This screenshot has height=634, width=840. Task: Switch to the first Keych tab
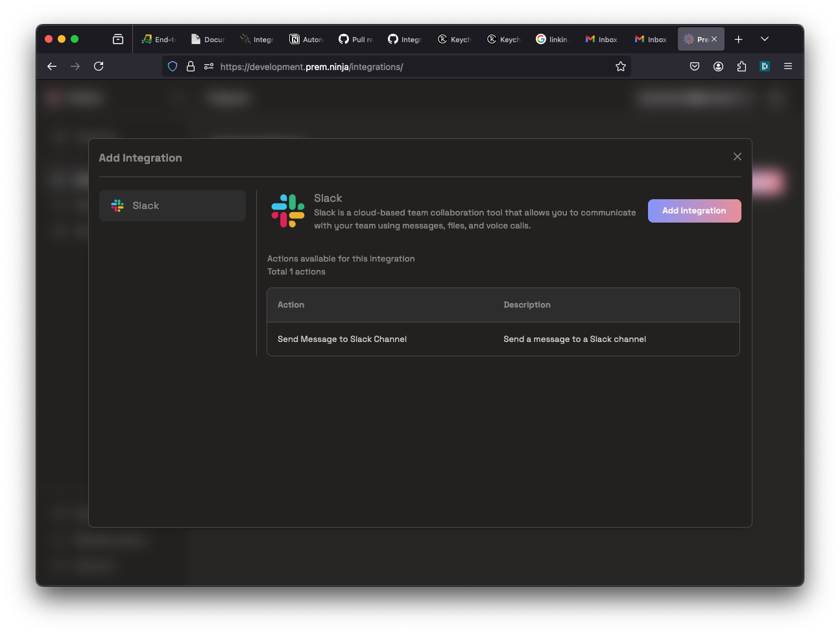[455, 40]
